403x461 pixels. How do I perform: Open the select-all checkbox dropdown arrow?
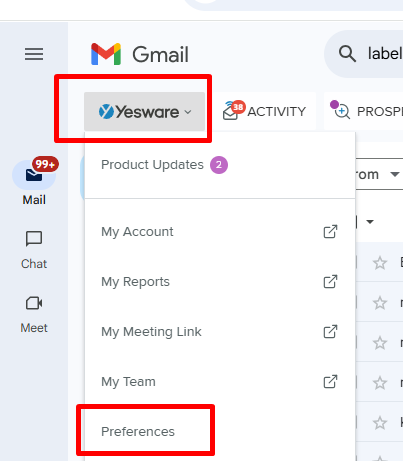370,222
